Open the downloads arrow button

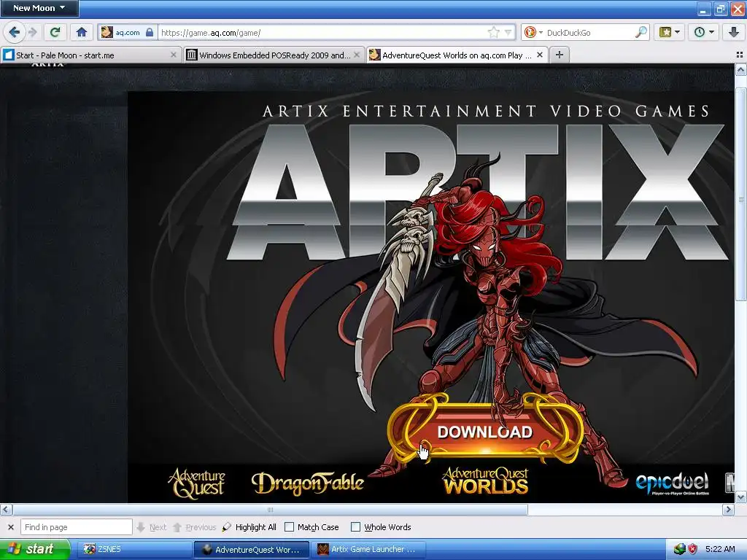click(x=734, y=32)
